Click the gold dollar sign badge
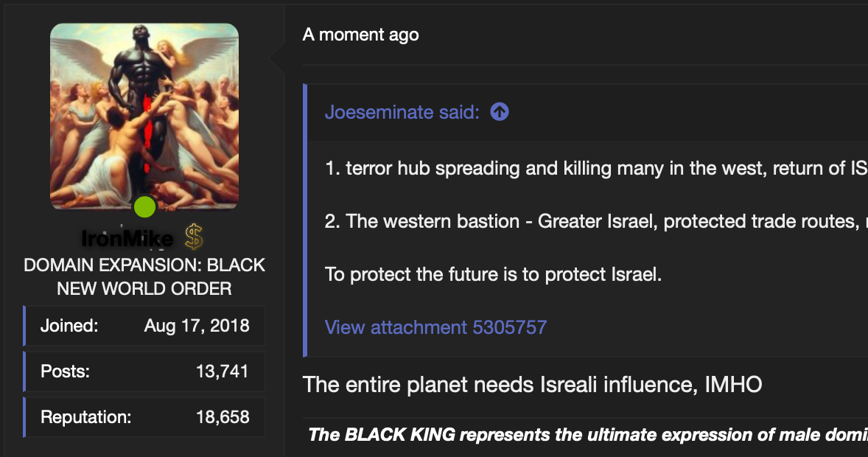Image resolution: width=868 pixels, height=457 pixels. coord(194,237)
